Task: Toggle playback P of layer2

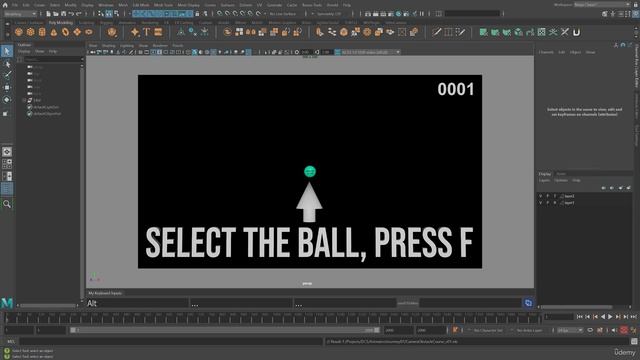Action: 548,196
